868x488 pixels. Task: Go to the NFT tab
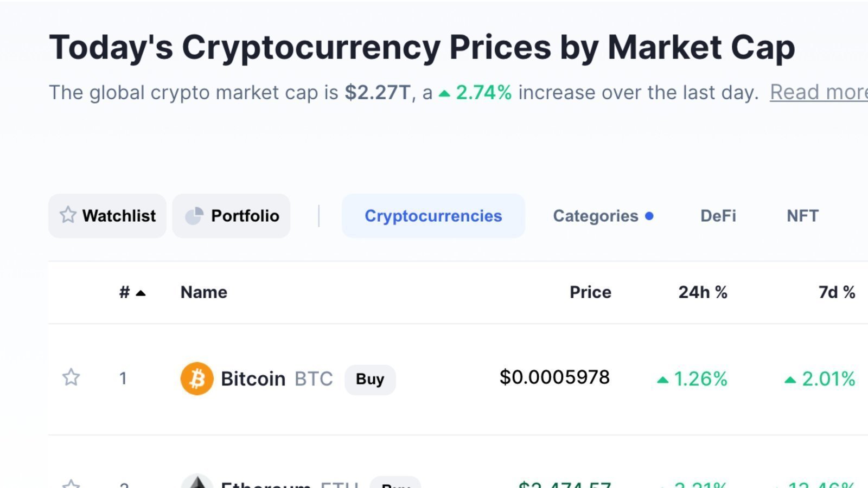[x=802, y=216]
